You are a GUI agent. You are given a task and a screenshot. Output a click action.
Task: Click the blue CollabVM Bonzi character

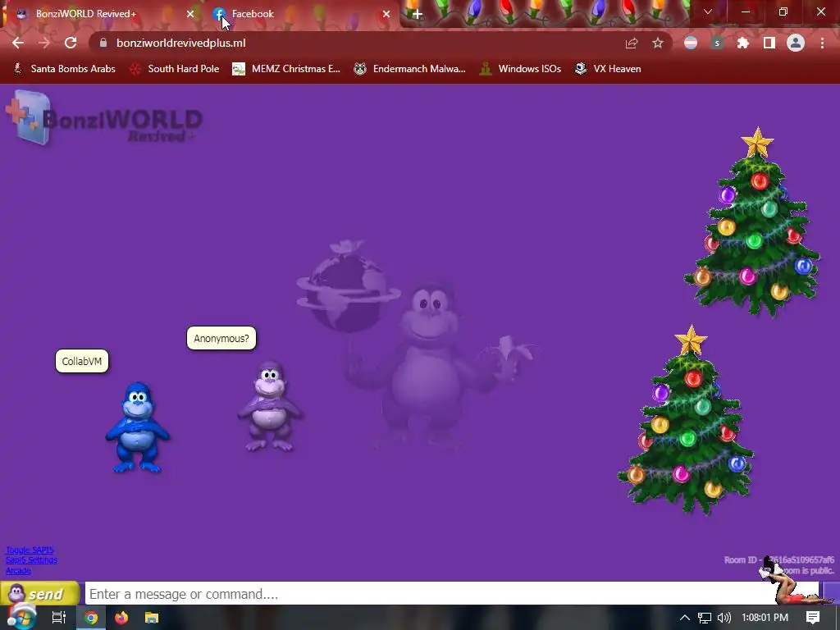[138, 427]
